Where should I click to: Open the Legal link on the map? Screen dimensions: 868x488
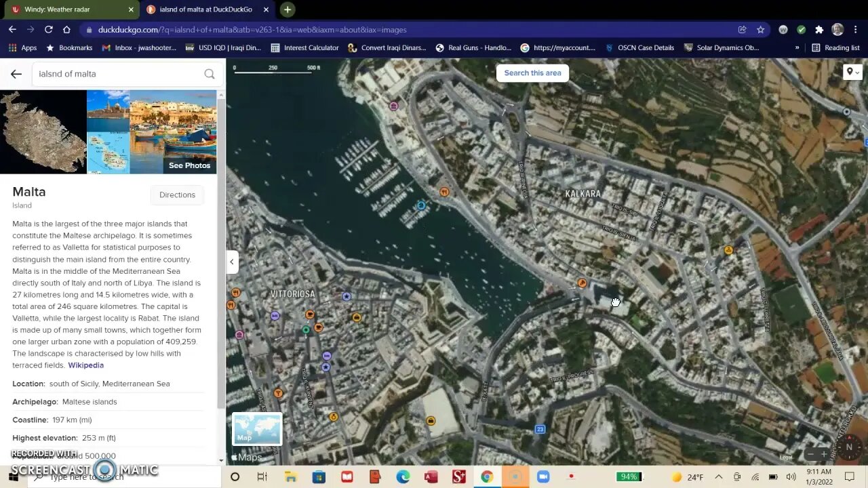[785, 457]
